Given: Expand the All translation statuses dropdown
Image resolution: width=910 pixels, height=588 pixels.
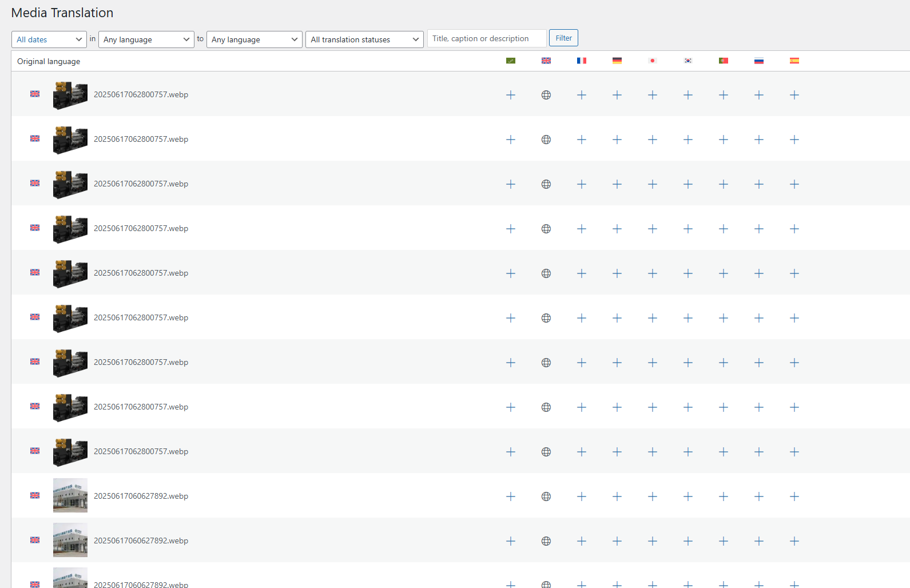Looking at the screenshot, I should coord(365,39).
